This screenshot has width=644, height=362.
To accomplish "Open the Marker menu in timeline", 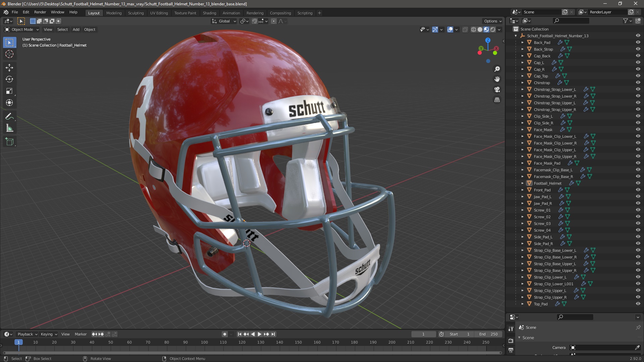I will pos(80,334).
